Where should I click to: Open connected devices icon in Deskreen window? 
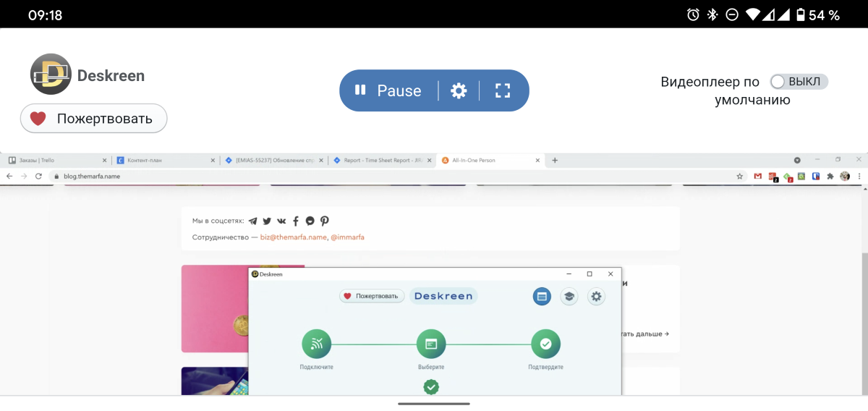pos(542,296)
